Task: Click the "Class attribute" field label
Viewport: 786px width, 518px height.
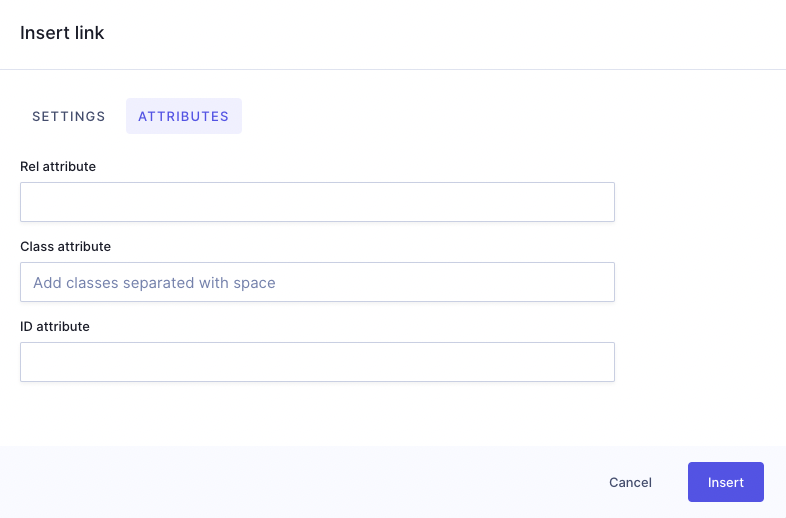Action: click(65, 246)
